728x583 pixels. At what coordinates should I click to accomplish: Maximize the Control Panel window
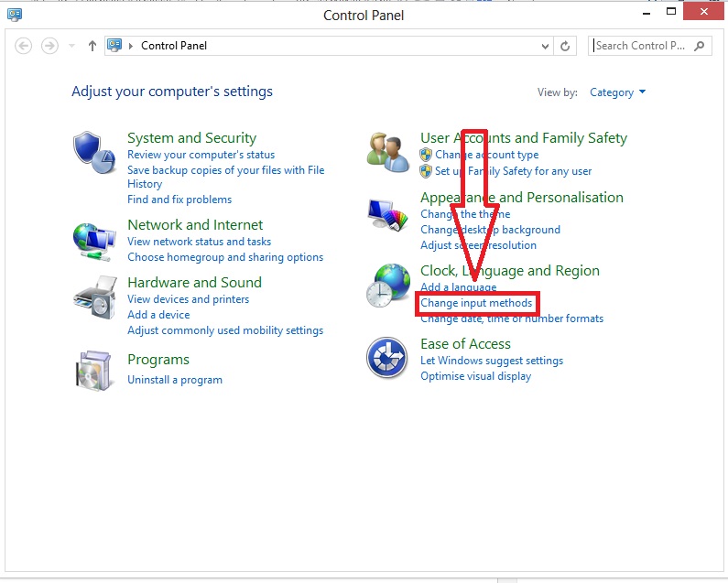tap(671, 12)
